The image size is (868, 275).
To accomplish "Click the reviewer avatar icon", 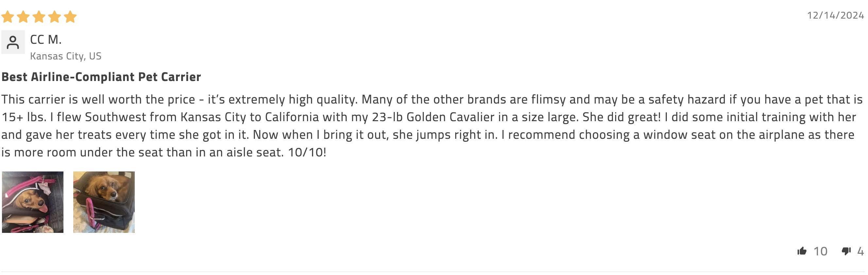I will (13, 42).
